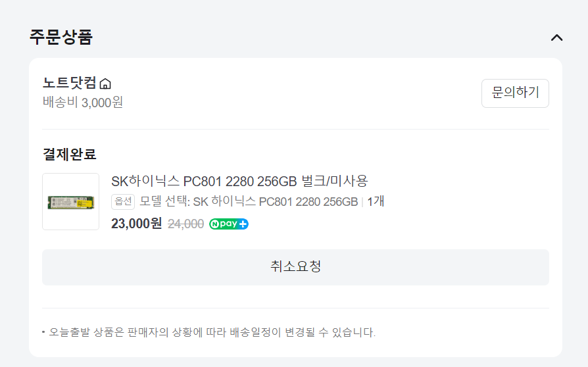This screenshot has height=367, width=588.
Task: Visit the 노트닷컴 store name link
Action: 70,83
